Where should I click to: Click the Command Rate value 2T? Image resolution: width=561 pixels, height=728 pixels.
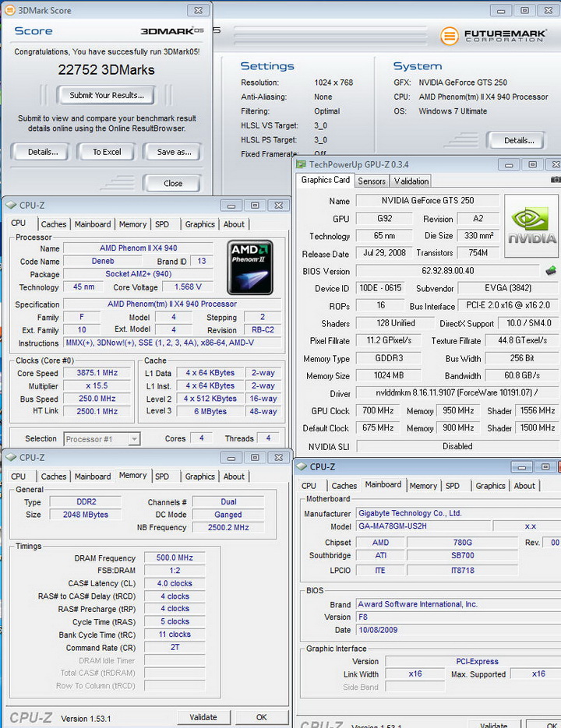pos(175,647)
